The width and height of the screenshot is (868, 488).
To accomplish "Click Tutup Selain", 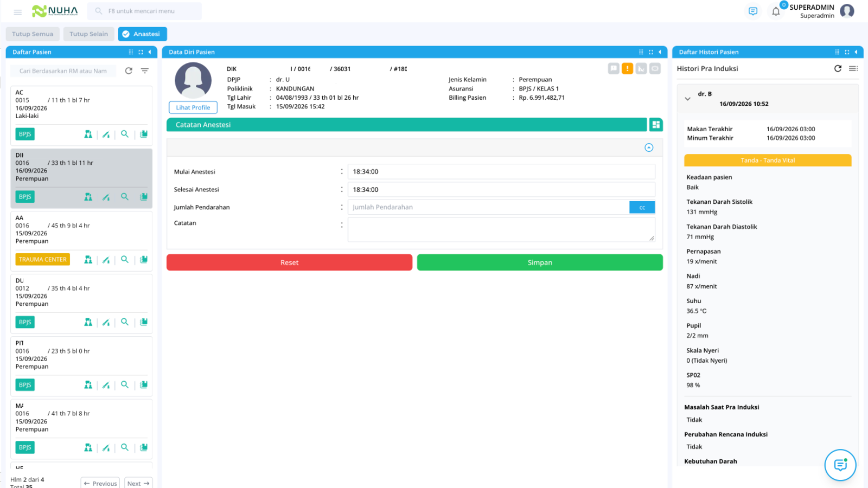I will (x=88, y=34).
